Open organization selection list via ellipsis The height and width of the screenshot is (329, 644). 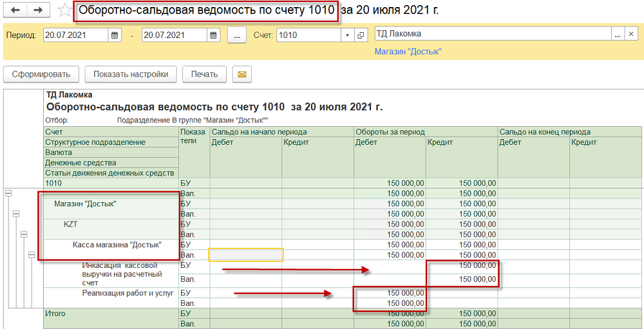tap(617, 34)
